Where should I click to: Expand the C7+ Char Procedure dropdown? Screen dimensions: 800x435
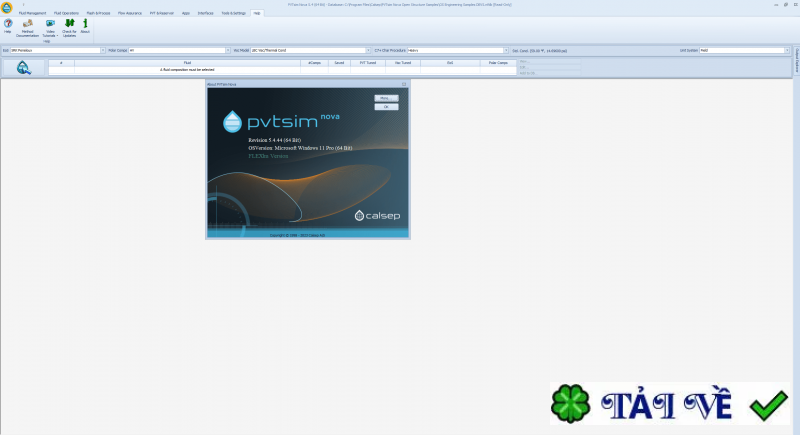pos(506,50)
